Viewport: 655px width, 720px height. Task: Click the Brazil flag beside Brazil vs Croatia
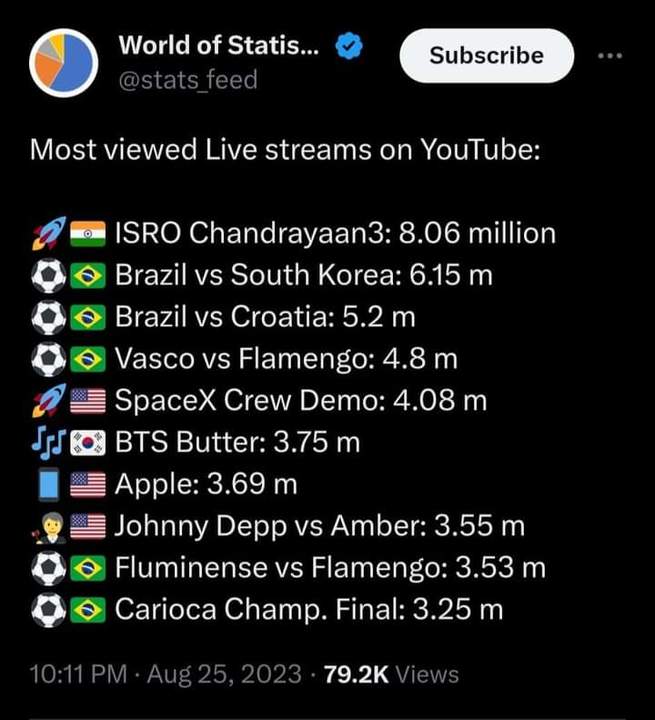88,317
